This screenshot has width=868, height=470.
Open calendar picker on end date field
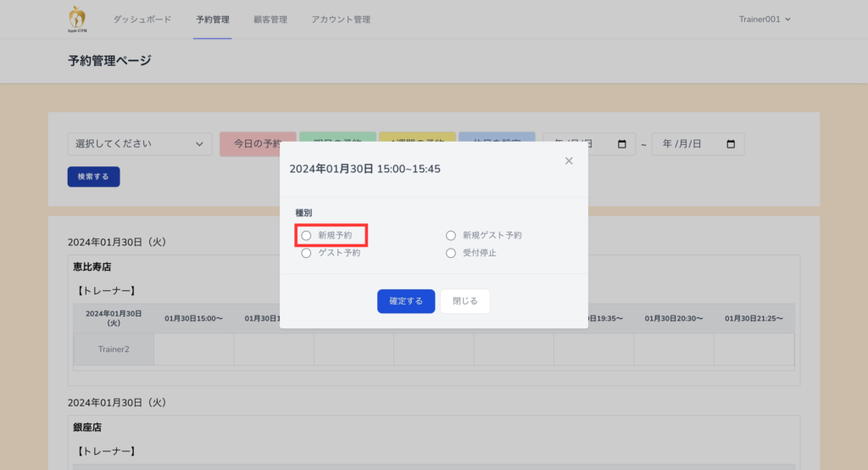731,144
